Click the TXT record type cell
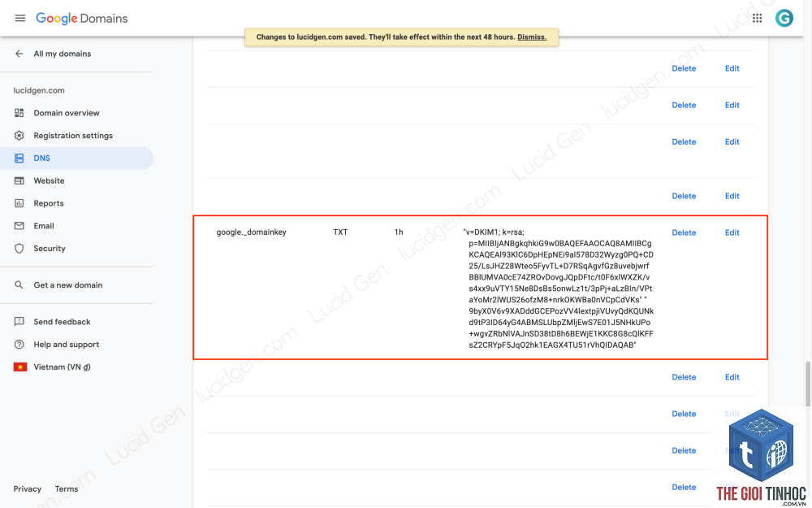The image size is (812, 508). [x=340, y=232]
